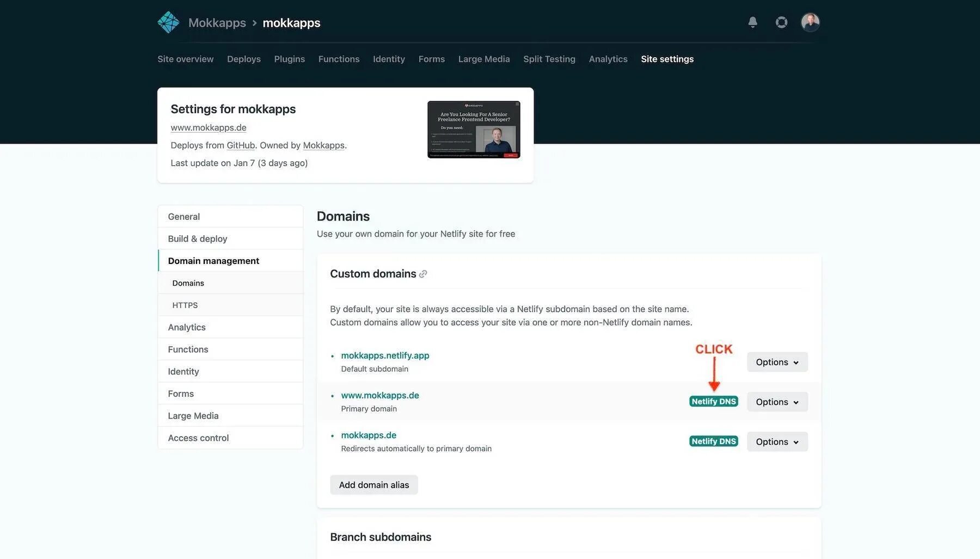
Task: Open the notifications bell
Action: pyautogui.click(x=752, y=22)
